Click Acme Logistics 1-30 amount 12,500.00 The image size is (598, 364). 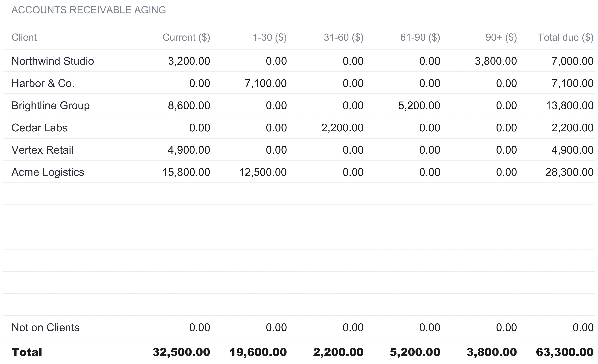263,172
